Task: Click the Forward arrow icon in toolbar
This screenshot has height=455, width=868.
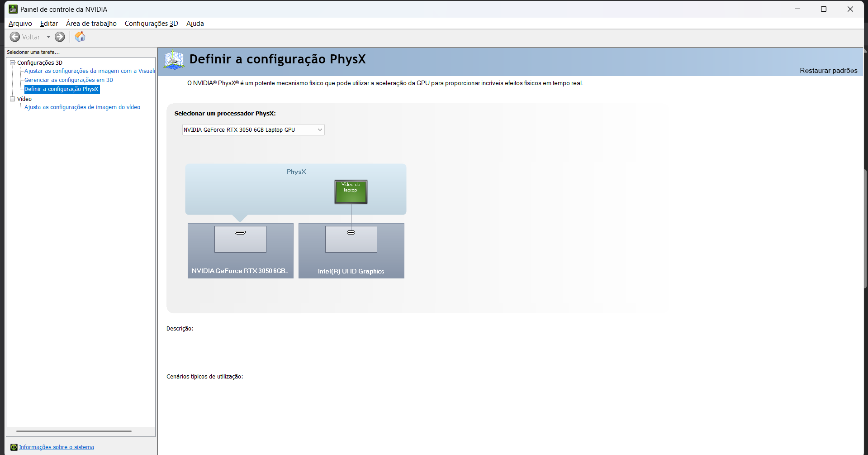Action: (x=60, y=37)
